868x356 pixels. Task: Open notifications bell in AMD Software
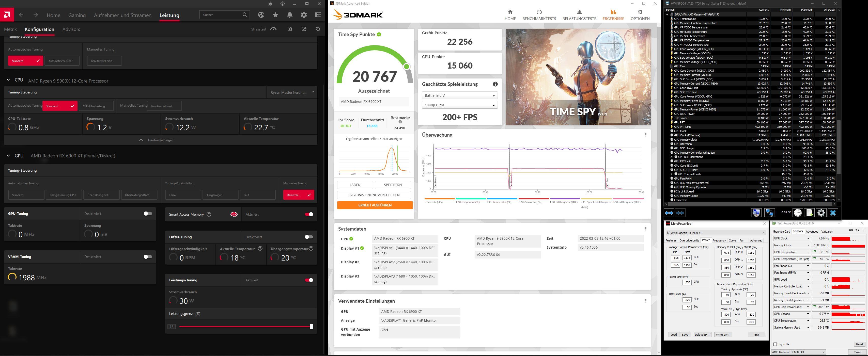(x=289, y=15)
